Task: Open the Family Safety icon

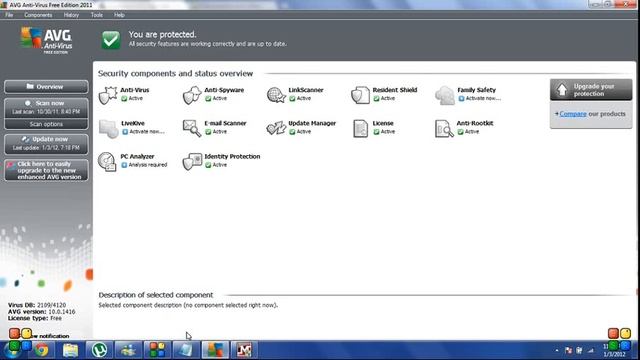Action: (444, 95)
